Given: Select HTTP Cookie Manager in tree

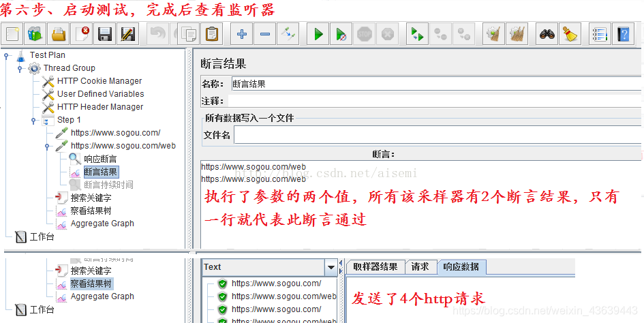Looking at the screenshot, I should pos(99,81).
